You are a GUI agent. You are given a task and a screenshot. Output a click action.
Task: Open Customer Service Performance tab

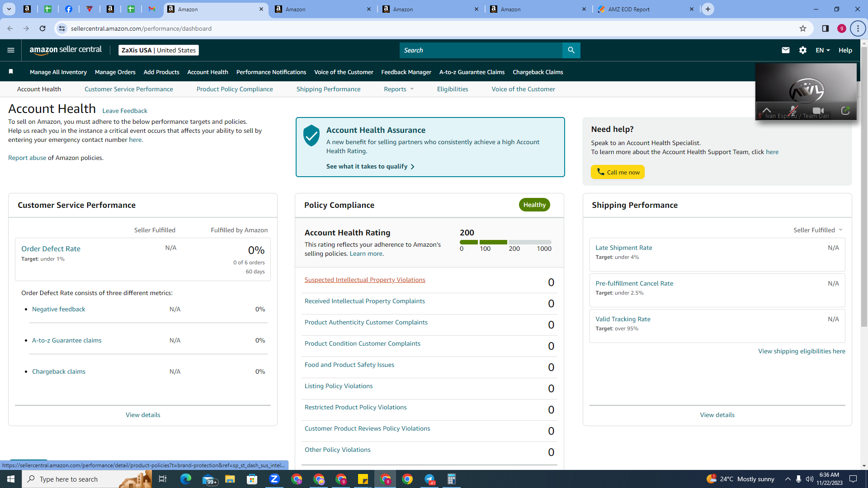click(129, 89)
